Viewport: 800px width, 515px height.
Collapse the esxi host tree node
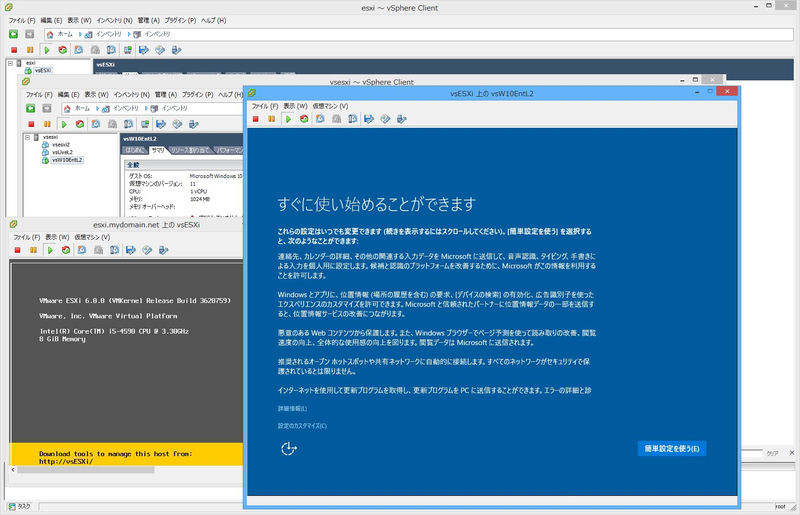(10, 63)
